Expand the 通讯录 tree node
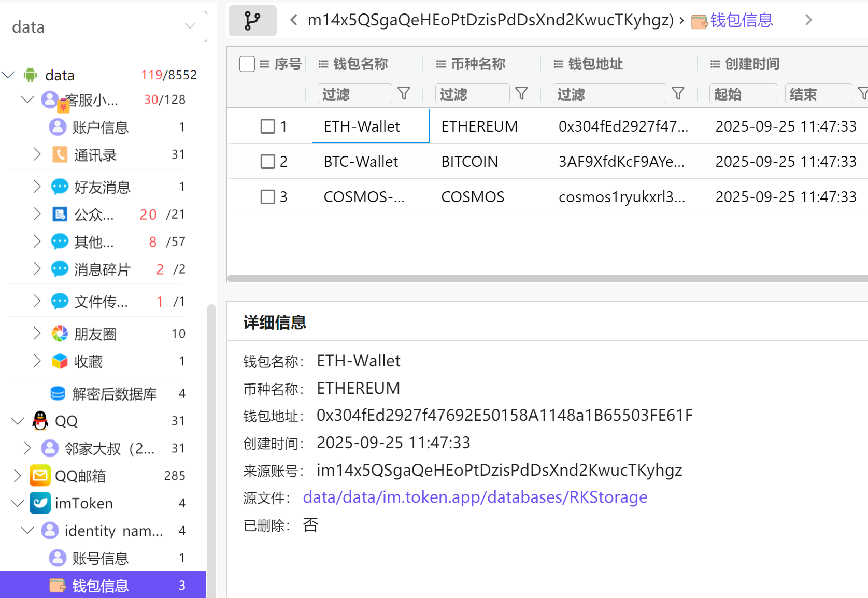Screen dimensions: 868x598 click(x=37, y=154)
